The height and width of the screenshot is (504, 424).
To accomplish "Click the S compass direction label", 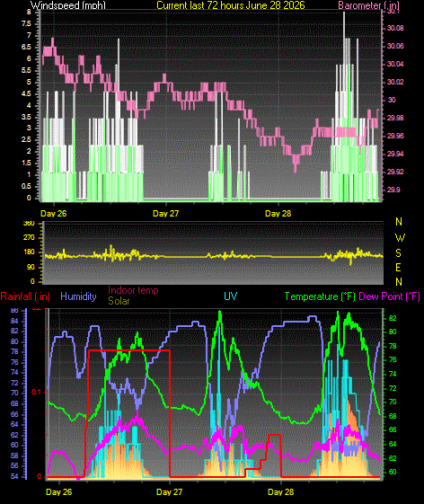I will [x=398, y=253].
